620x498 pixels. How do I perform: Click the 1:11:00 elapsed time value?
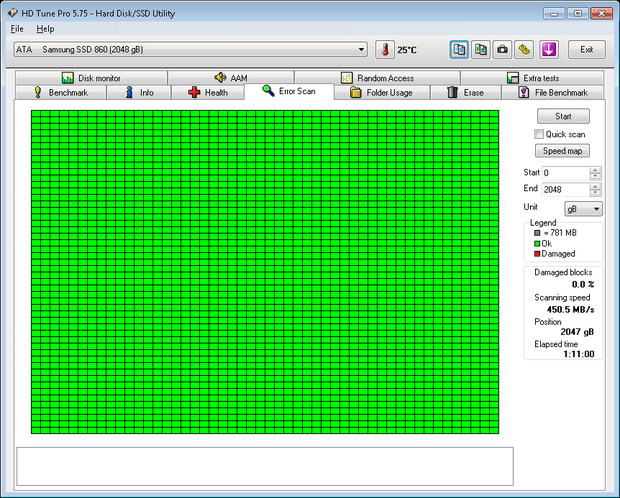[579, 354]
